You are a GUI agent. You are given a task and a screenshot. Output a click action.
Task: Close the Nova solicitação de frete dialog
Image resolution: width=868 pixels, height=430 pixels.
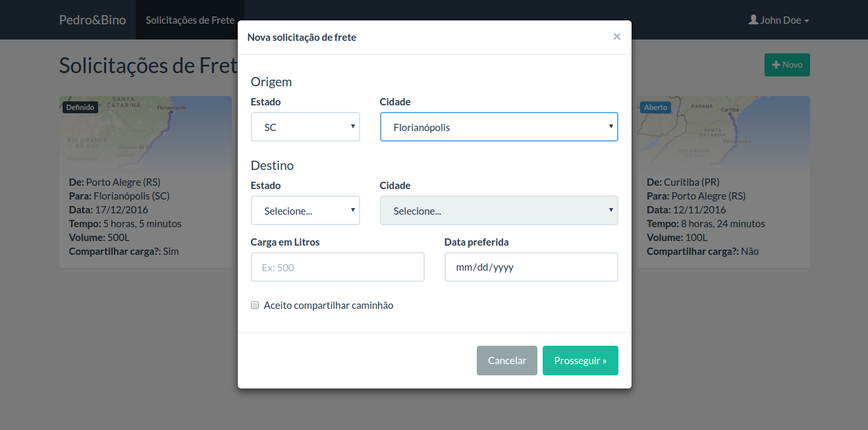616,37
